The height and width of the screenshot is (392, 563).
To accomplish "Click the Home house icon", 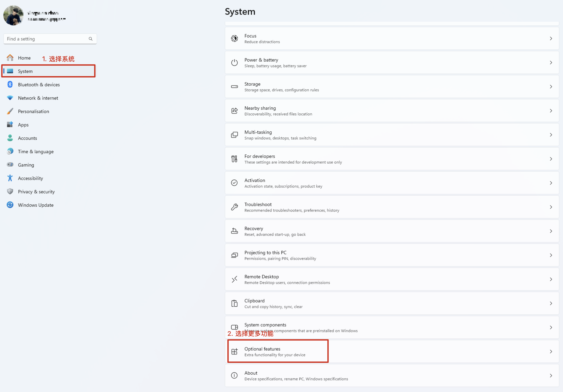I will [10, 58].
